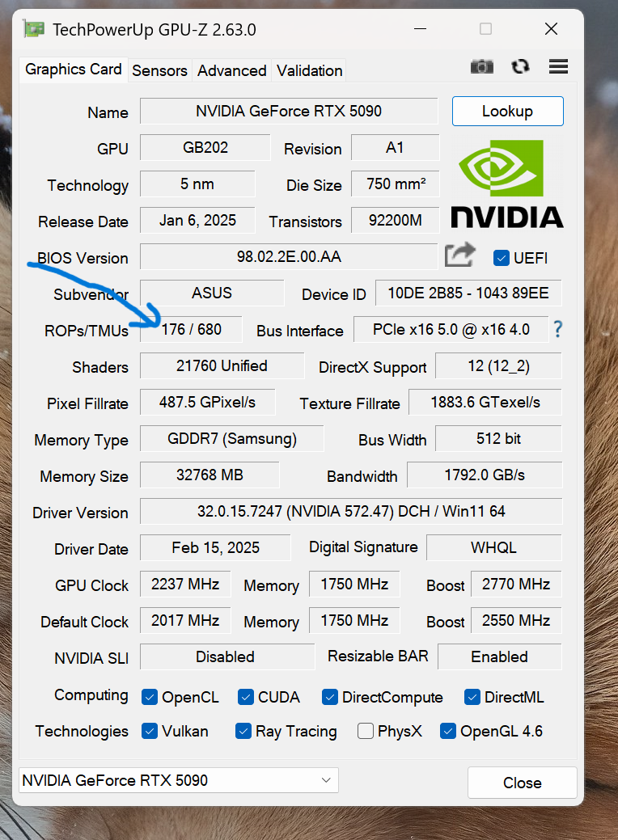The image size is (618, 840).
Task: Click the BIOS export share icon
Action: pos(460,255)
